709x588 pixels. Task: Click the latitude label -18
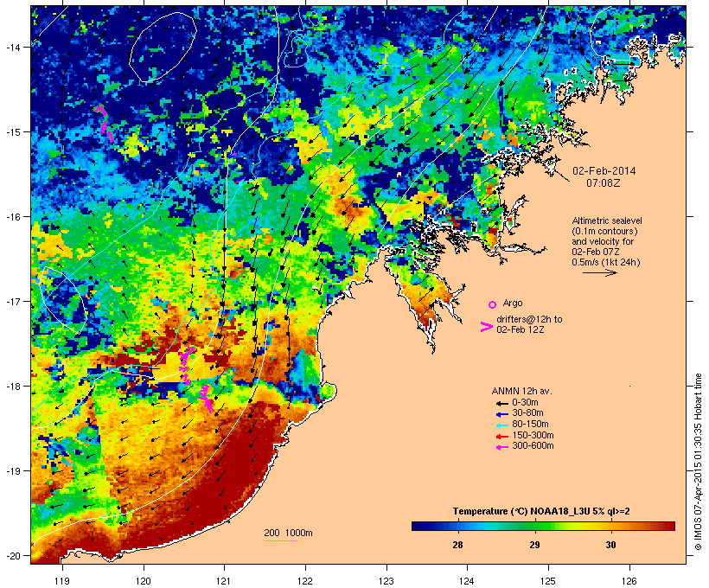click(13, 387)
